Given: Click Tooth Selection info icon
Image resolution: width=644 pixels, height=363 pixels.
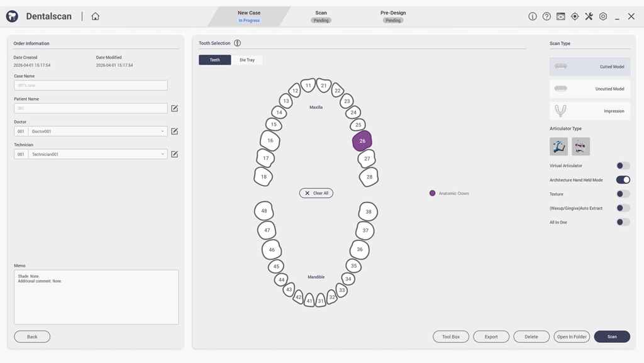Looking at the screenshot, I should click(237, 43).
